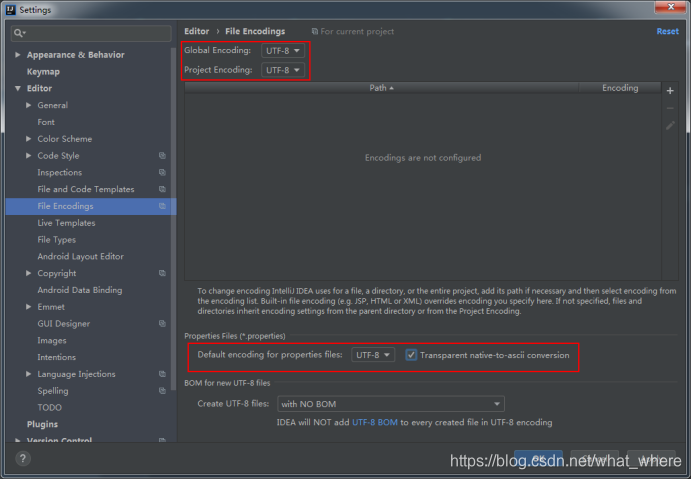Click the search magnifier icon
The height and width of the screenshot is (480, 692).
[x=19, y=33]
